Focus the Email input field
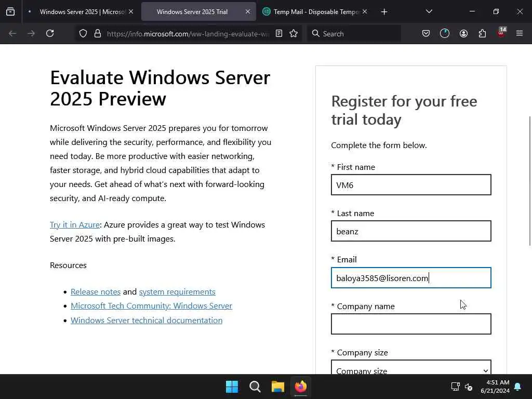Screen dimensions: 532x399 (411, 278)
